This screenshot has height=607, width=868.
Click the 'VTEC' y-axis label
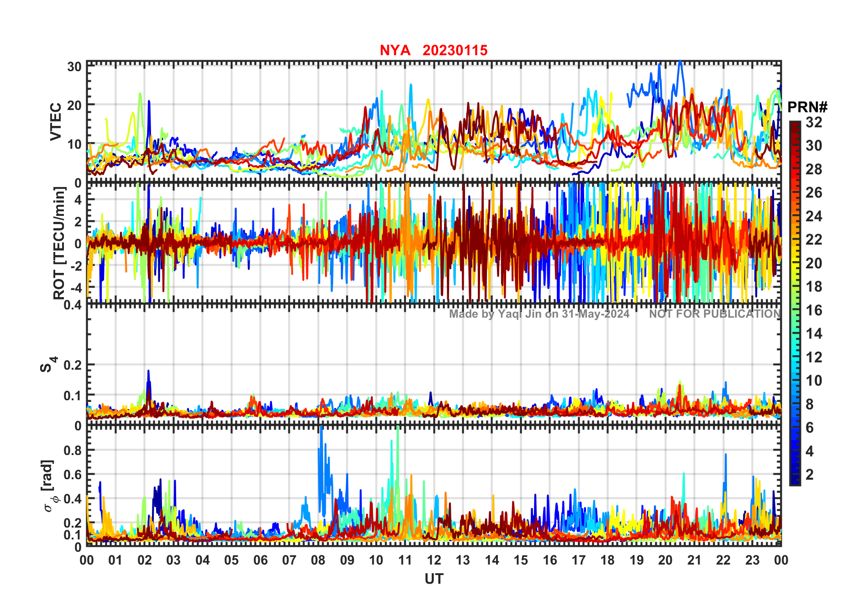pos(56,122)
